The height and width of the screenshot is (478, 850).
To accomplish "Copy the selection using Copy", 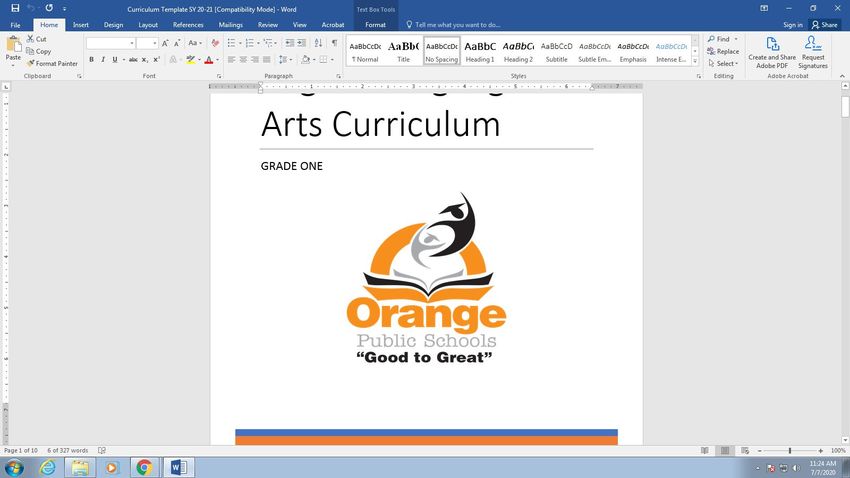I will coord(38,51).
